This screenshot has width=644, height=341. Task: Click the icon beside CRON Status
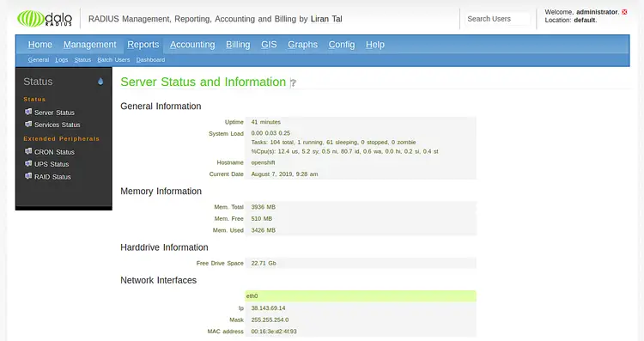click(28, 151)
